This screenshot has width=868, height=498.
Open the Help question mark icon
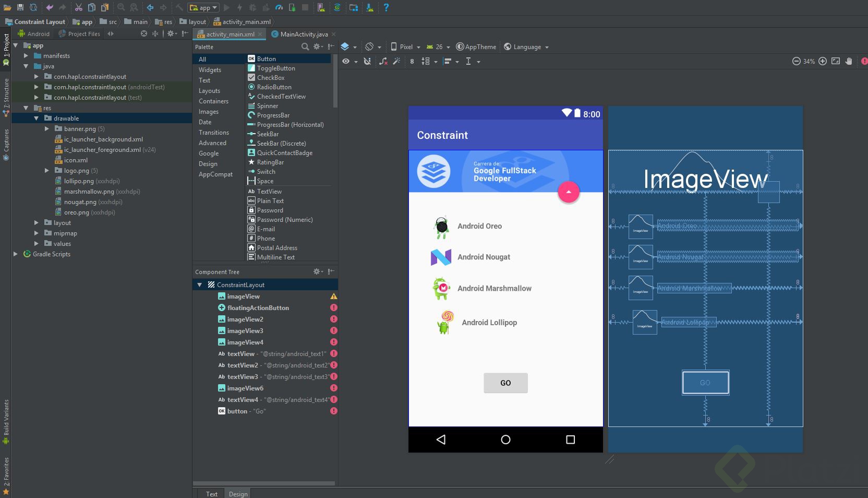[x=386, y=7]
